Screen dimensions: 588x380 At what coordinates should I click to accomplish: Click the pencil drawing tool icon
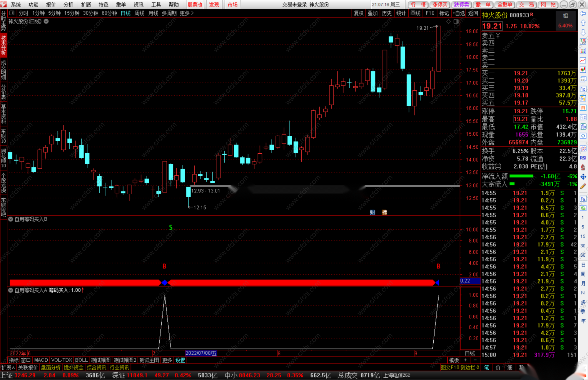tap(583, 186)
